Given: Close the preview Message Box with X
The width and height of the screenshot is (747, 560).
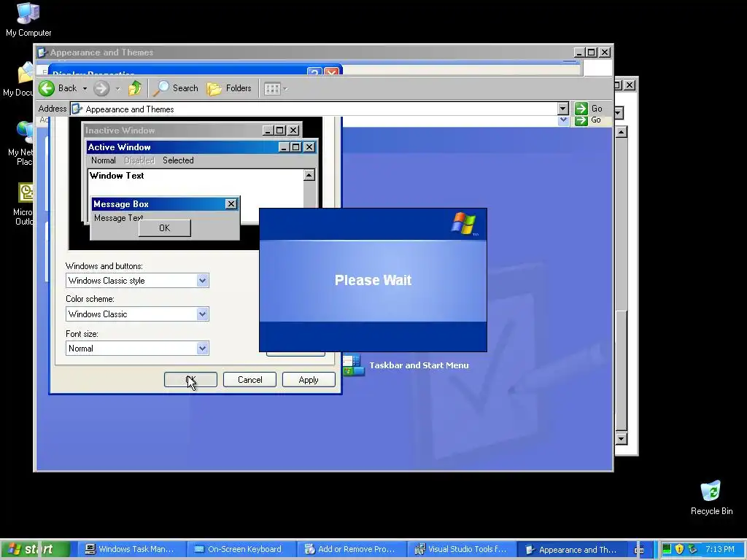Looking at the screenshot, I should [x=231, y=204].
